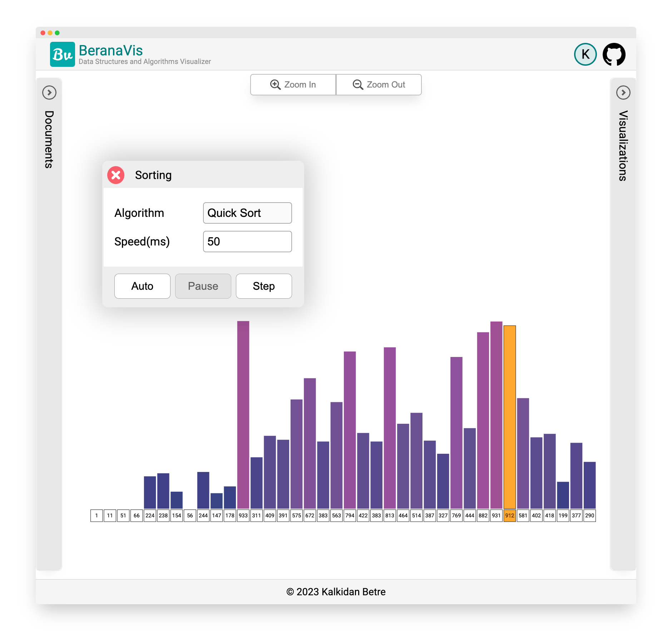This screenshot has height=631, width=672.
Task: Click the Zoom In button
Action: tap(293, 85)
